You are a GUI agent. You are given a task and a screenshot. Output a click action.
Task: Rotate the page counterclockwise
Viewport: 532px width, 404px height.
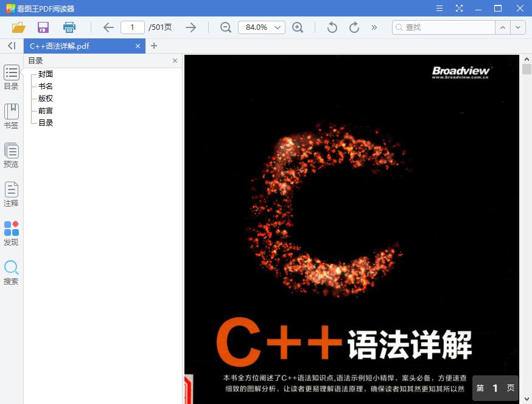pos(331,27)
